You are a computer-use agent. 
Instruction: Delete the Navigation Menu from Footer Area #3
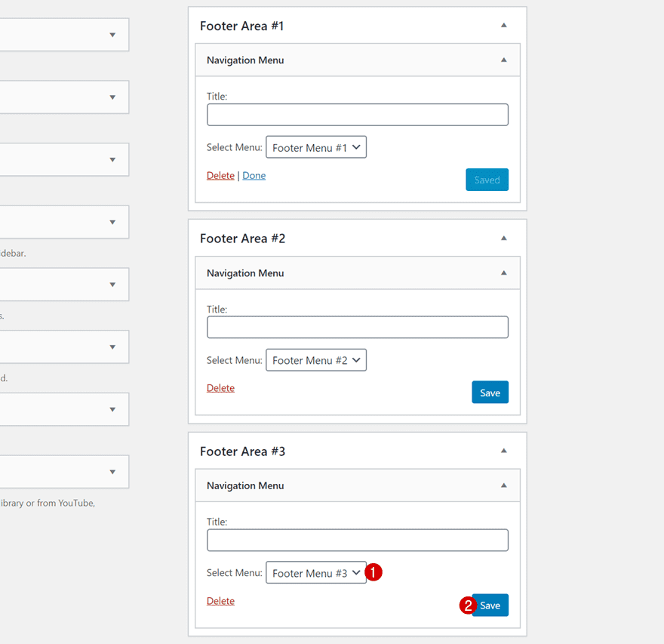(x=220, y=600)
